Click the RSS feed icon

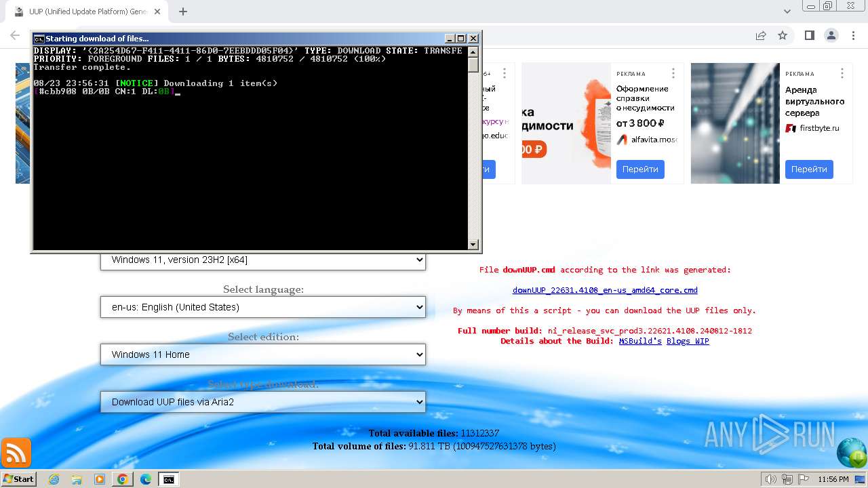coord(16,453)
